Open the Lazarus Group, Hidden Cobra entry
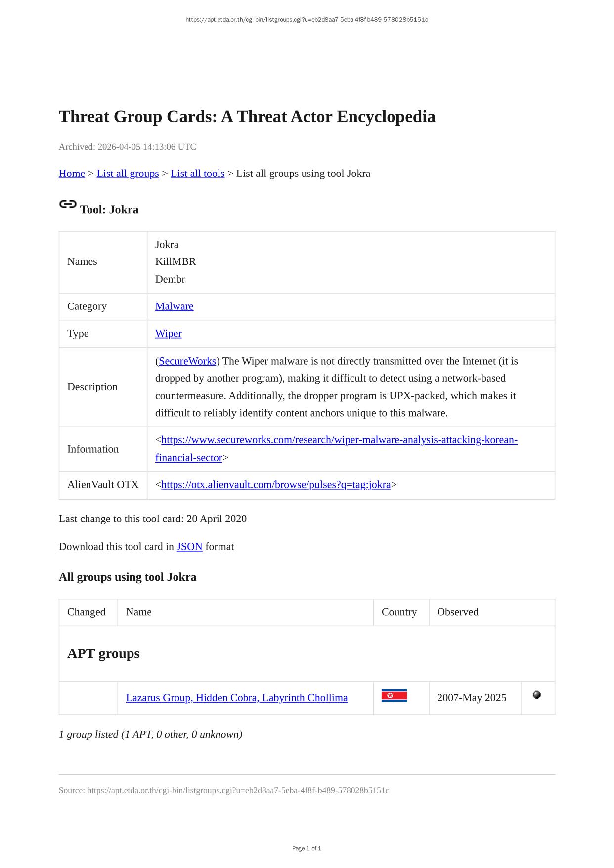 [236, 698]
